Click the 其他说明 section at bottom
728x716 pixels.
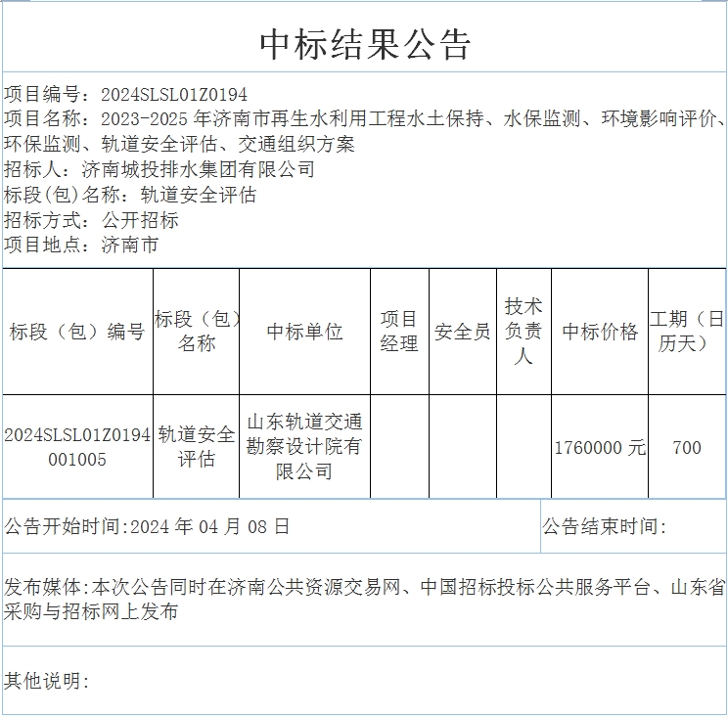[47, 681]
